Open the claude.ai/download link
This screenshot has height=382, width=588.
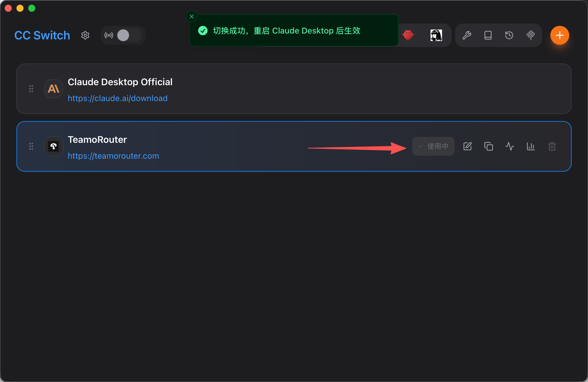118,98
